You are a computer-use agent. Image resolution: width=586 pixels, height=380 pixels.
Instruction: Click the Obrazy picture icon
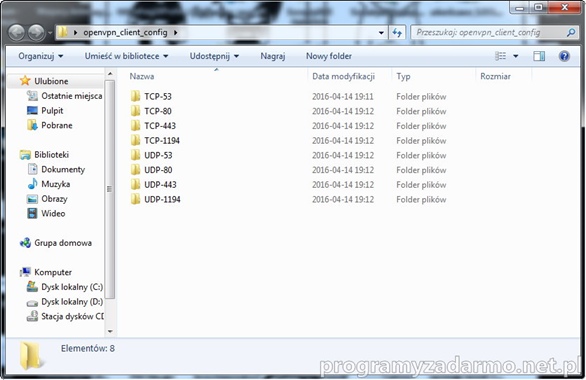(x=32, y=199)
